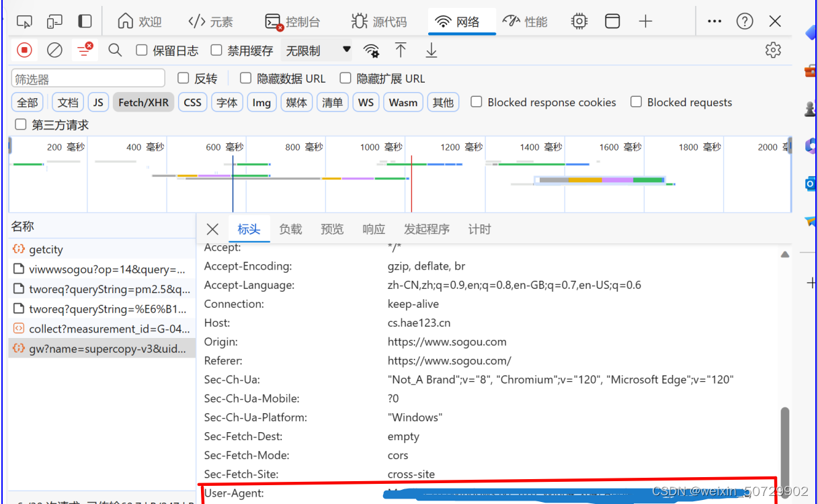Export HAR file with down arrow
818x504 pixels.
pos(431,50)
